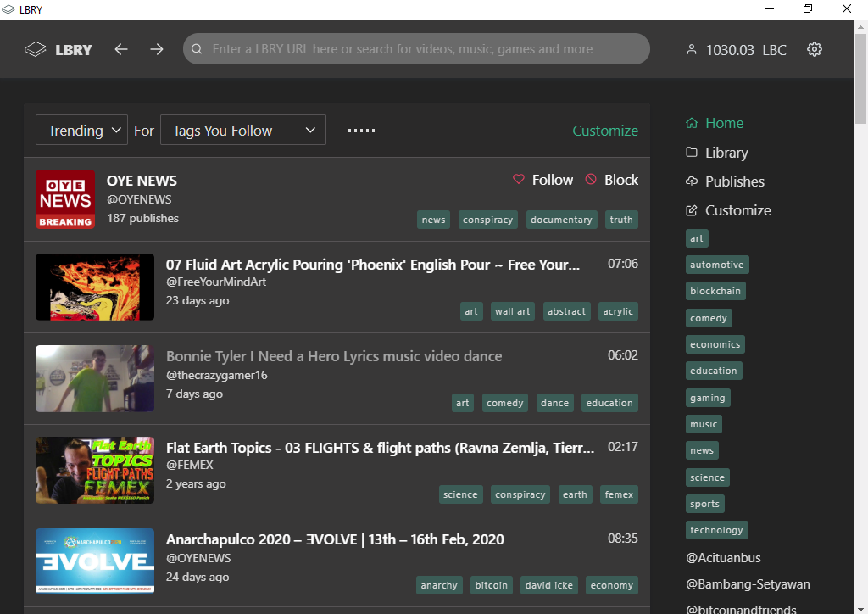Open the @Bambang-Setyawan channel in the sidebar

(748, 584)
